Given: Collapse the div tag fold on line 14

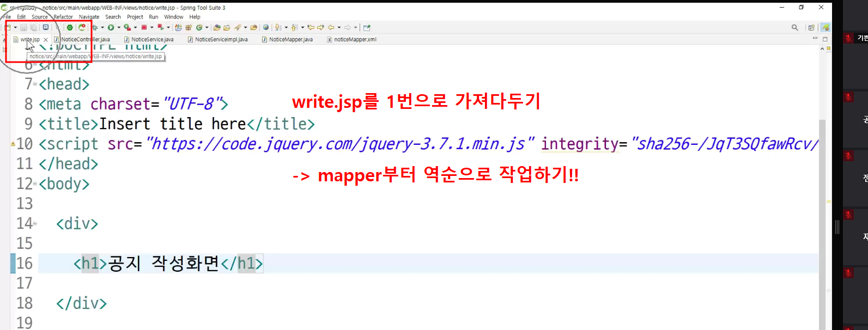Looking at the screenshot, I should tap(35, 224).
